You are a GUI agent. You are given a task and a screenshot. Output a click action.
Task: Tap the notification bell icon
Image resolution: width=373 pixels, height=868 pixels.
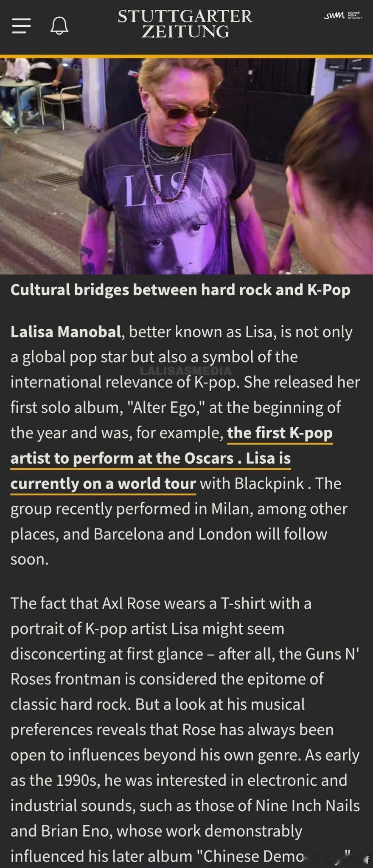point(59,26)
